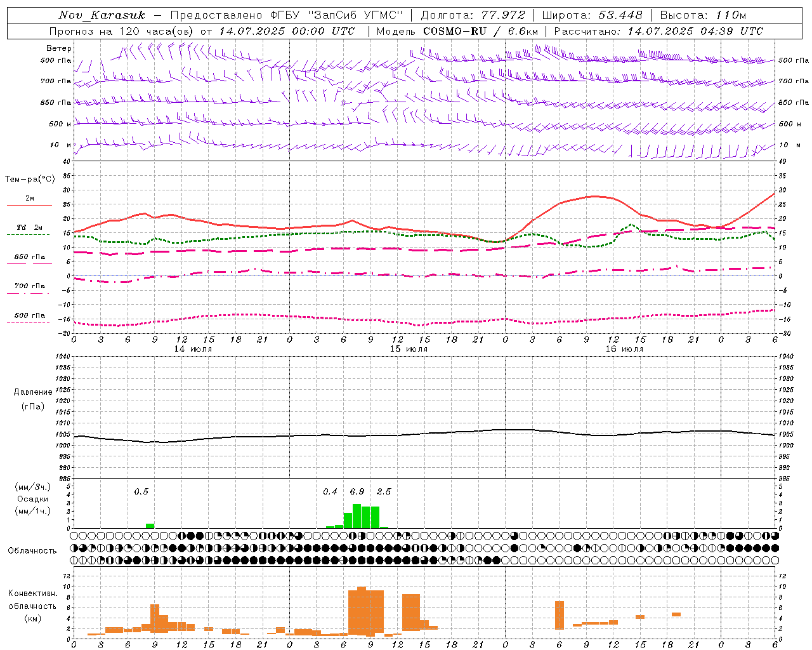Click the Конвективн. convective cloud label
This screenshot has width=812, height=650.
click(x=32, y=594)
